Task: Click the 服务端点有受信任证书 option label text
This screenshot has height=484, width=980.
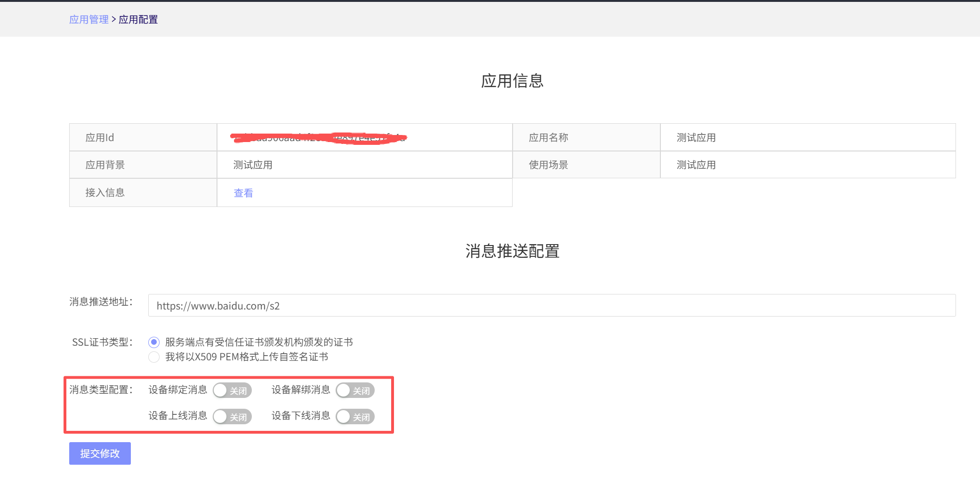Action: [x=259, y=342]
